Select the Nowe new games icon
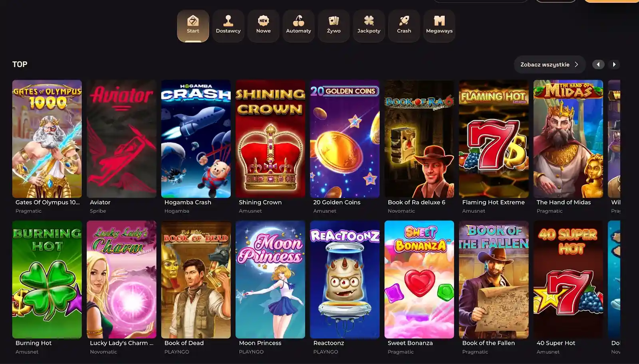This screenshot has height=364, width=639. (263, 21)
